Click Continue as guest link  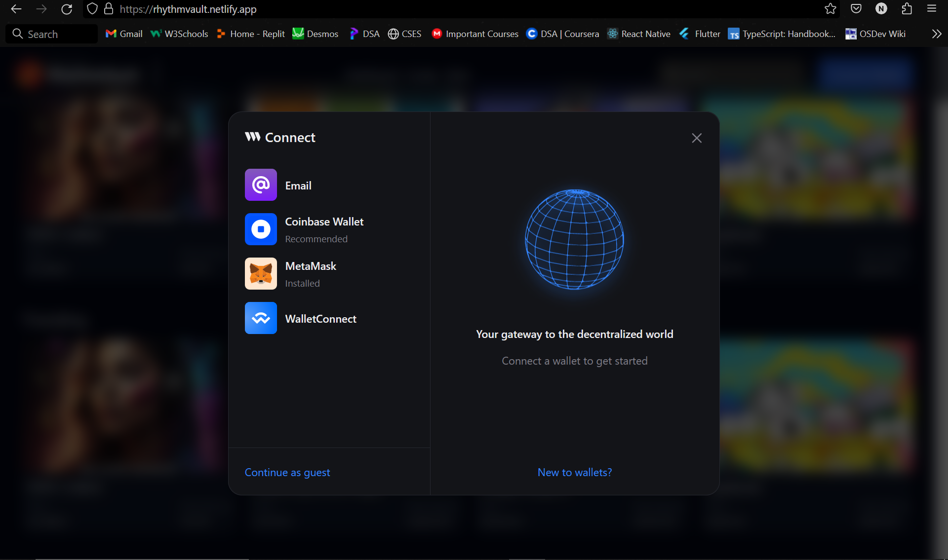[287, 472]
